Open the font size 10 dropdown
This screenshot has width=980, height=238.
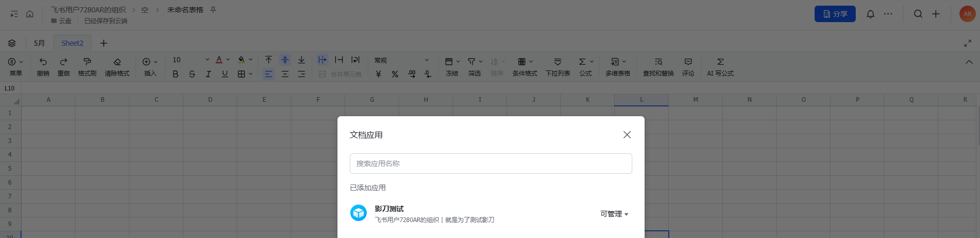[191, 60]
